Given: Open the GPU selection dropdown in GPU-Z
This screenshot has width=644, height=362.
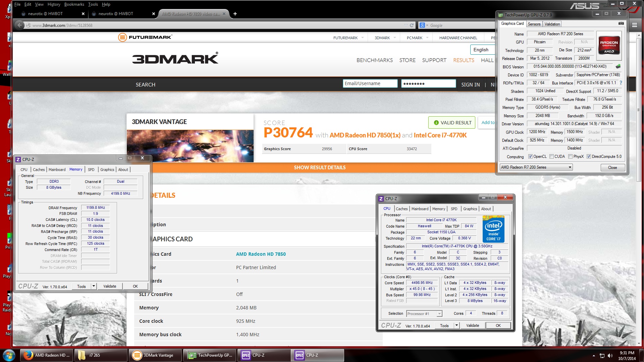Looking at the screenshot, I should pyautogui.click(x=536, y=167).
